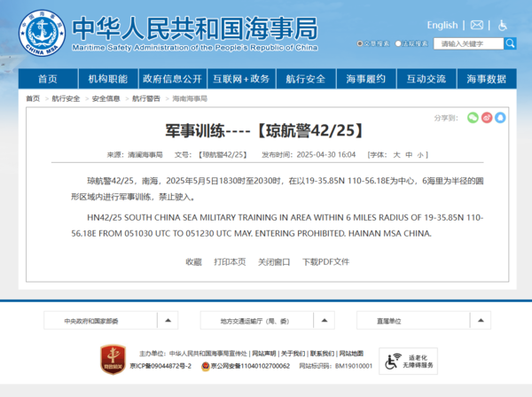Open the email envelope icon in header
The image size is (532, 397).
[x=477, y=25]
